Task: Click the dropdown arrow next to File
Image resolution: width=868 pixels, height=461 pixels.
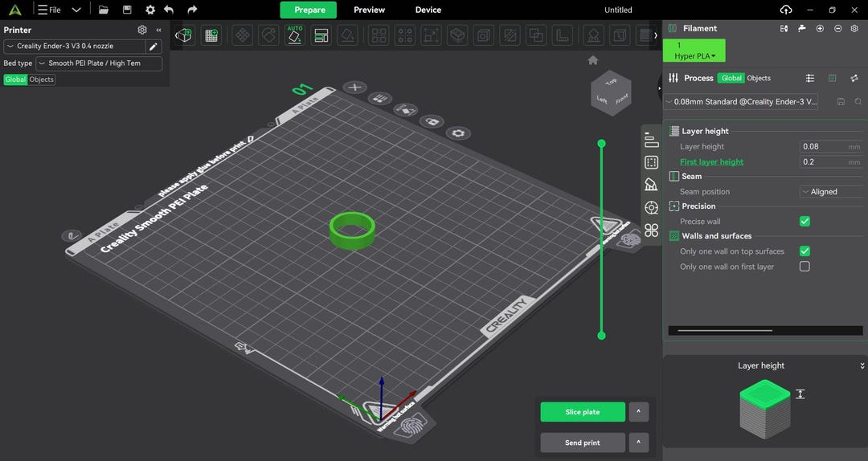Action: 76,10
